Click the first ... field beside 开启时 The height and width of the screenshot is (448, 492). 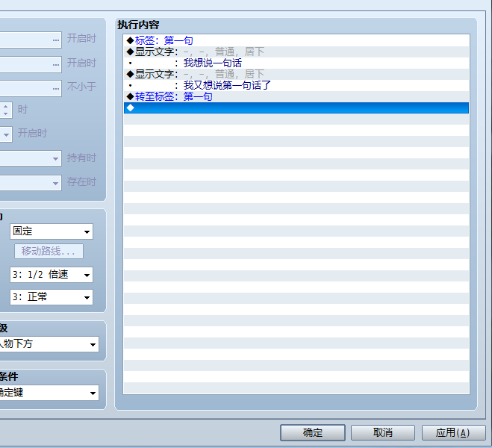[31, 40]
